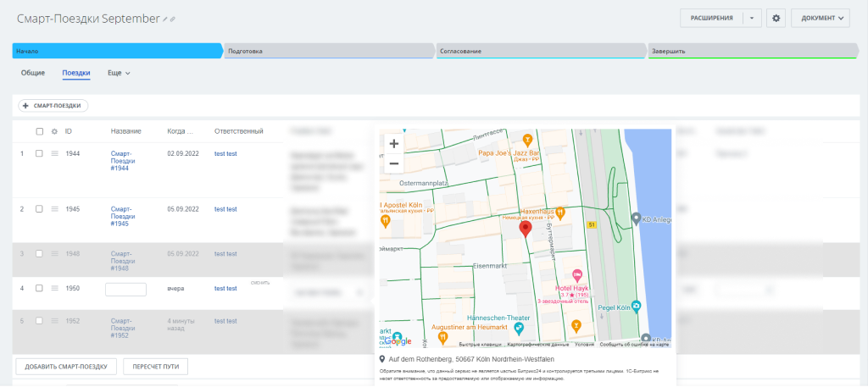868x387 pixels.
Task: Sort by the Название column header
Action: tap(125, 131)
